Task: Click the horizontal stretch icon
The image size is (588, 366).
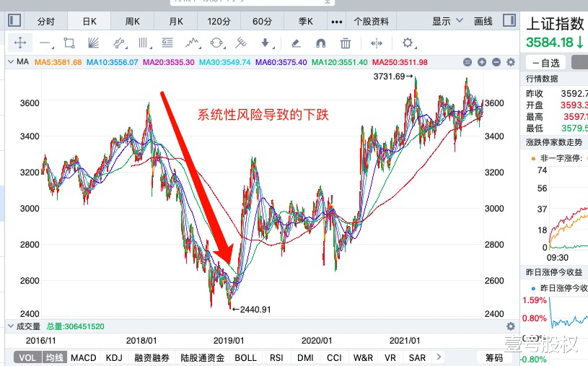Action: click(x=376, y=43)
